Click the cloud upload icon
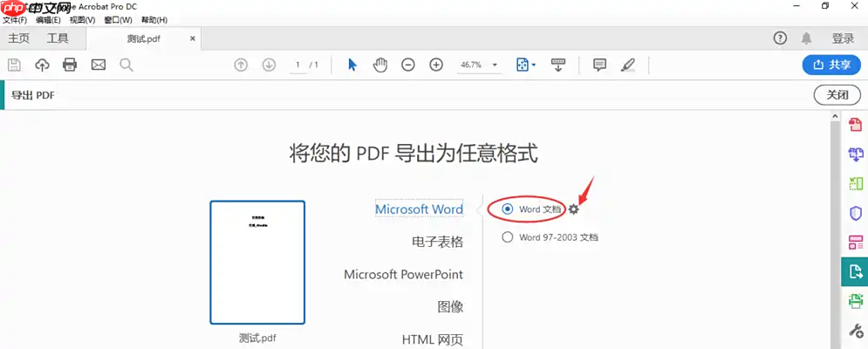This screenshot has width=868, height=349. [42, 65]
